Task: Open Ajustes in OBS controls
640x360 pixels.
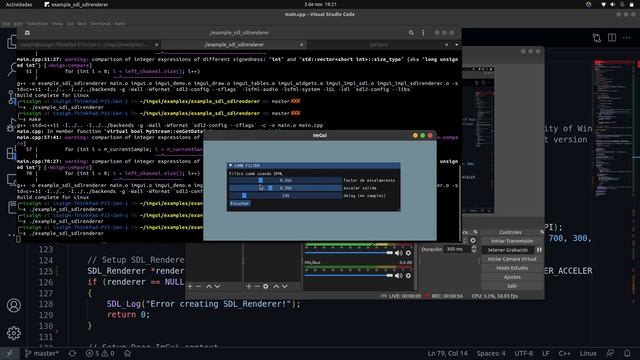Action: click(x=512, y=277)
